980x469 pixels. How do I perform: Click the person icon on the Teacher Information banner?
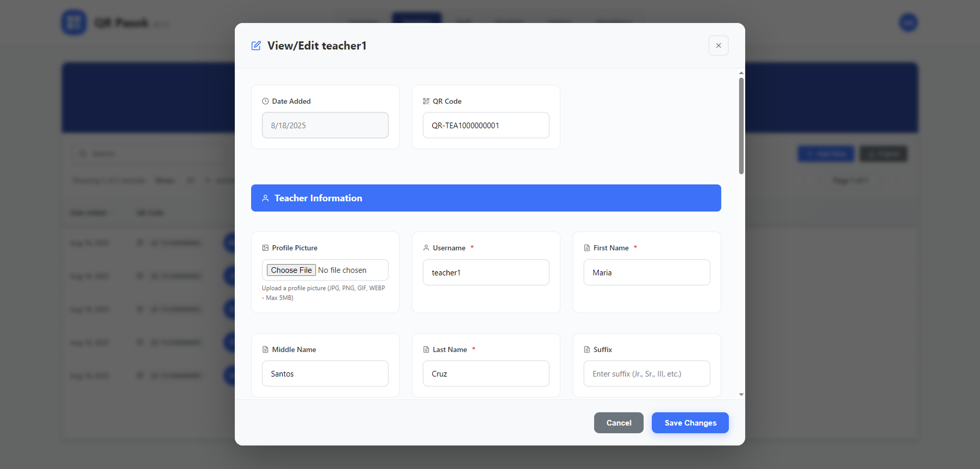pyautogui.click(x=265, y=198)
